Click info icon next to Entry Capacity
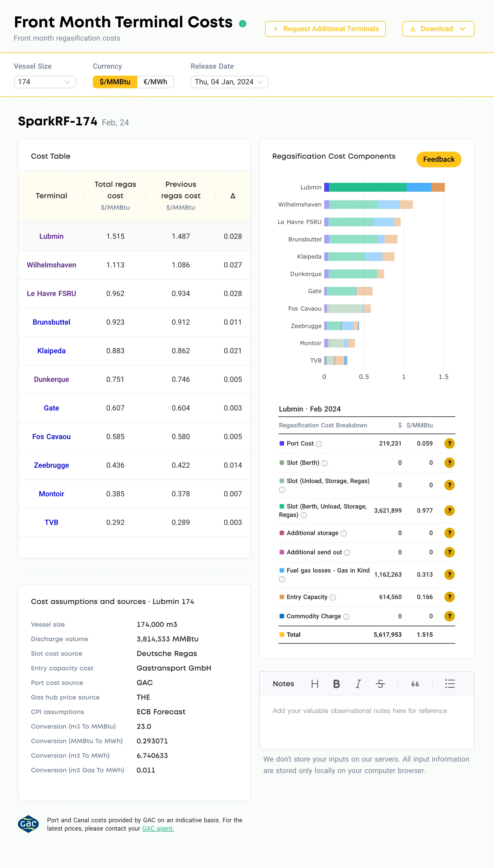Screen dimensions: 494x868 click(x=333, y=597)
